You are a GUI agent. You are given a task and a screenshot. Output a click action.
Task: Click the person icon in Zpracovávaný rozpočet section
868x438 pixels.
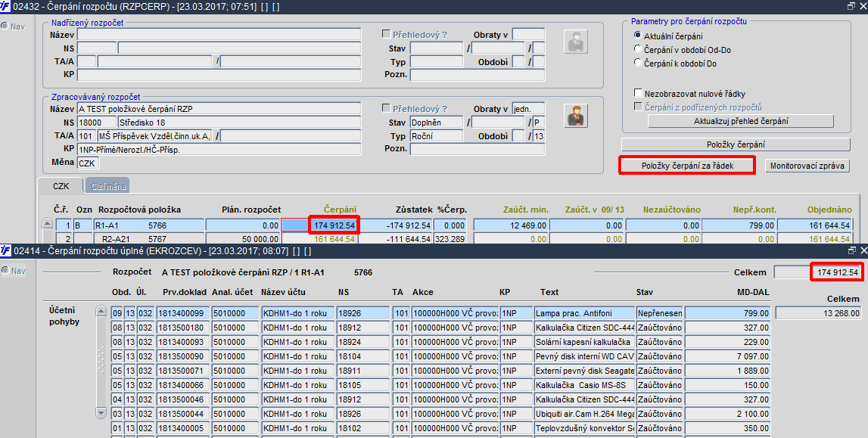pos(576,116)
